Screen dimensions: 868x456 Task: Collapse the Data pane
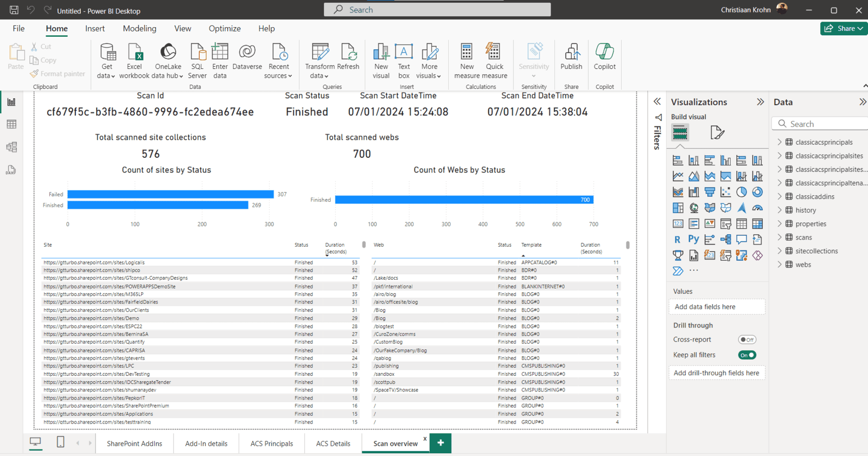863,102
